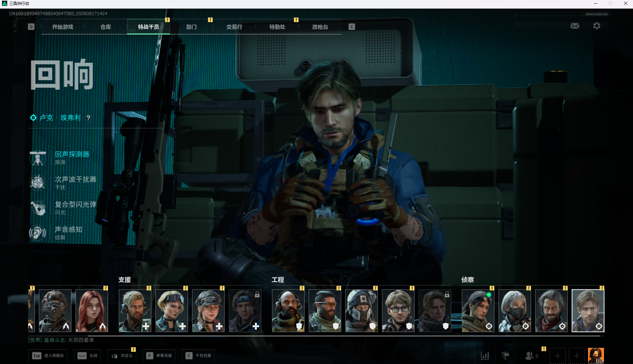Select the recon operator marked with green dot

(x=478, y=311)
